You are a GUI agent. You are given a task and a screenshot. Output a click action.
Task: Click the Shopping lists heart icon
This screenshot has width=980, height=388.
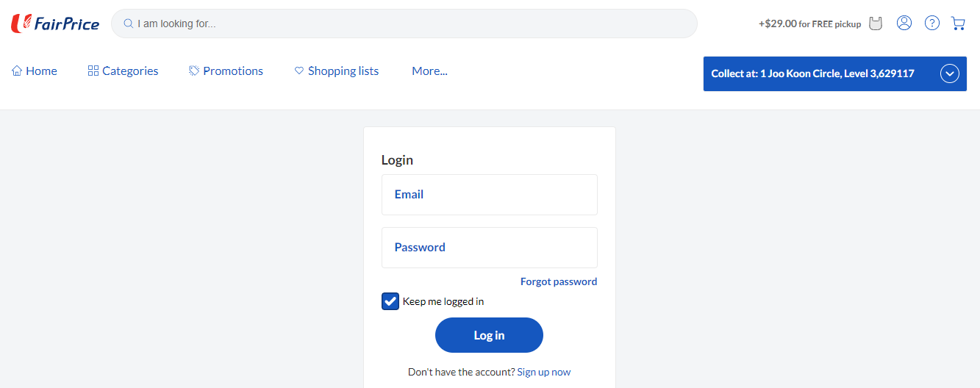coord(299,71)
